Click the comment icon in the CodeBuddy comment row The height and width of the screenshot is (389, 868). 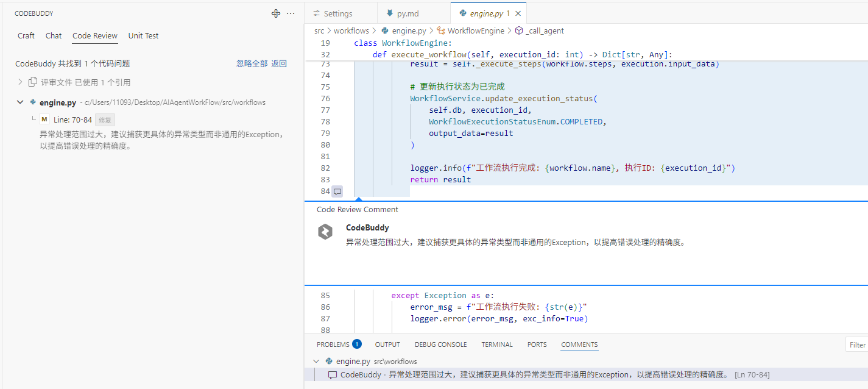coord(333,375)
